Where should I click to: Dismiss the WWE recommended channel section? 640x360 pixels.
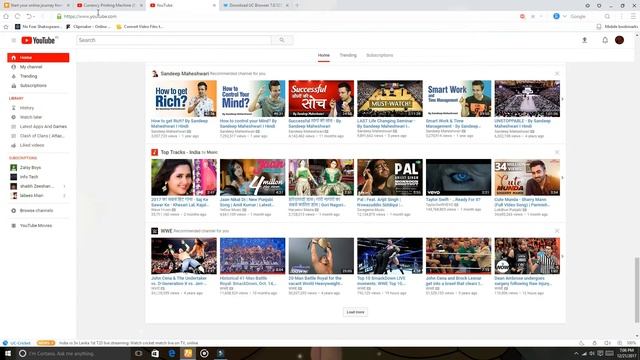[x=557, y=231]
